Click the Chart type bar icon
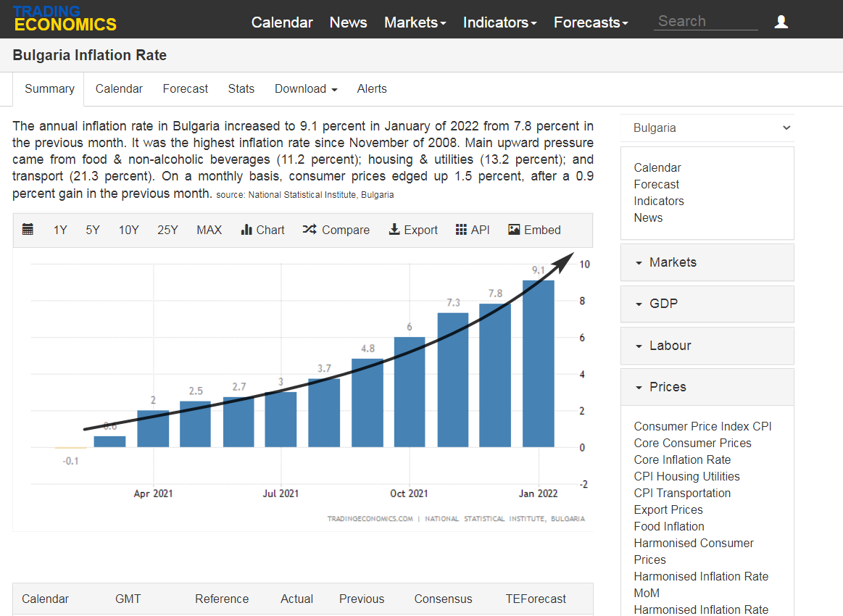This screenshot has width=843, height=616. tap(246, 230)
